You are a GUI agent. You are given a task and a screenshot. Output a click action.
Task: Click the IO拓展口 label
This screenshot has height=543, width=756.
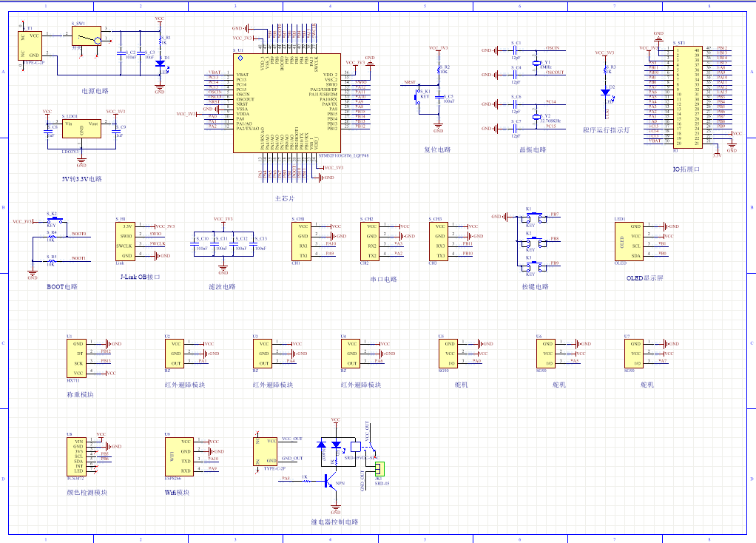(x=686, y=169)
